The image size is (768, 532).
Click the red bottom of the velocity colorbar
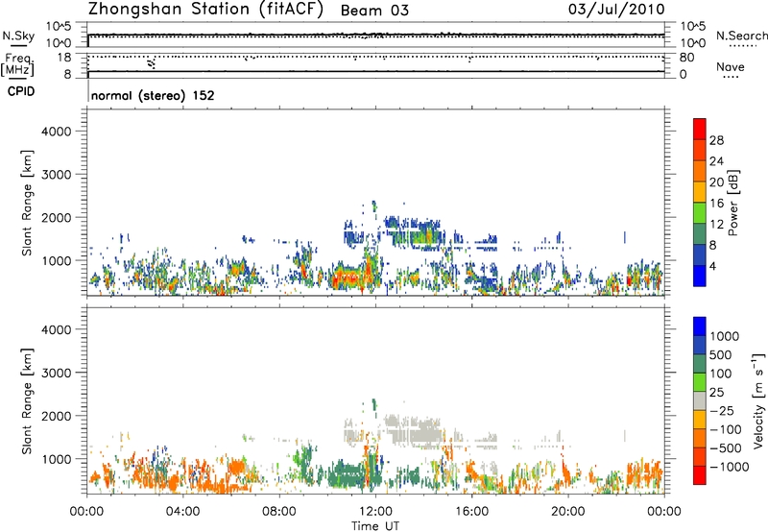700,475
